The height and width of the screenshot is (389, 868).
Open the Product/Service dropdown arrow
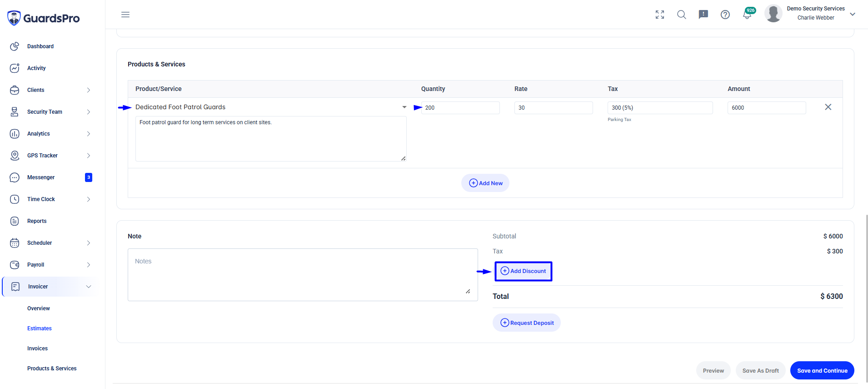click(404, 107)
